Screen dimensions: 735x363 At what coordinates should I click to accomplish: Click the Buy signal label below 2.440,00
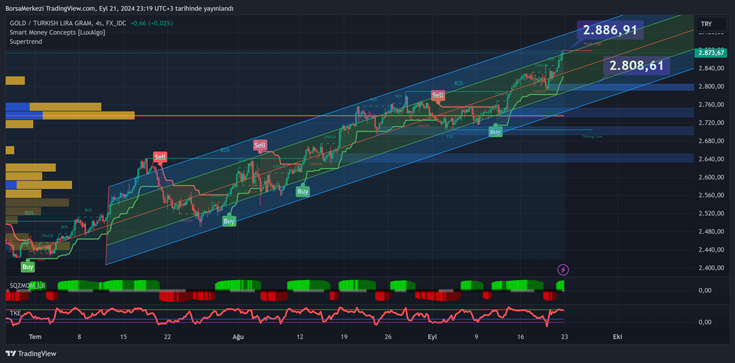28,267
